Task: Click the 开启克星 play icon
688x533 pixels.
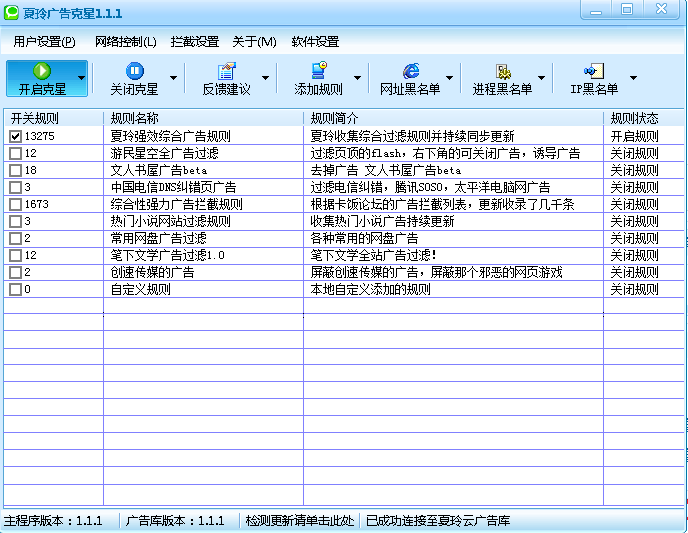Action: [x=42, y=71]
